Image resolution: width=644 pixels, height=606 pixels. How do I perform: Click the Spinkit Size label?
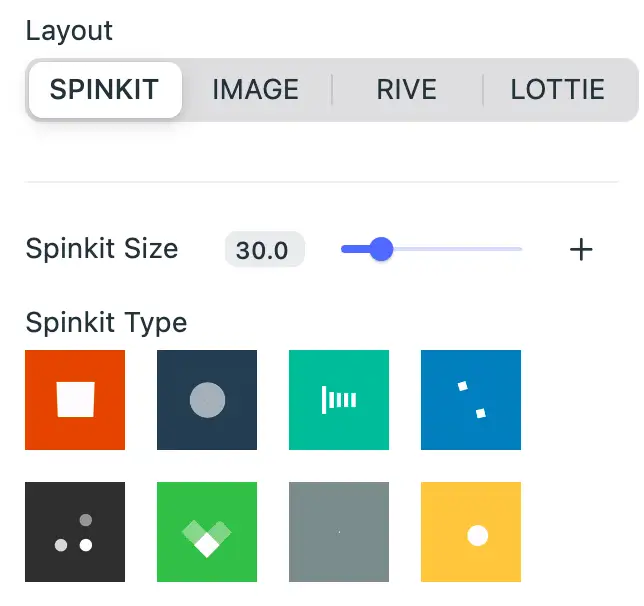pyautogui.click(x=102, y=249)
